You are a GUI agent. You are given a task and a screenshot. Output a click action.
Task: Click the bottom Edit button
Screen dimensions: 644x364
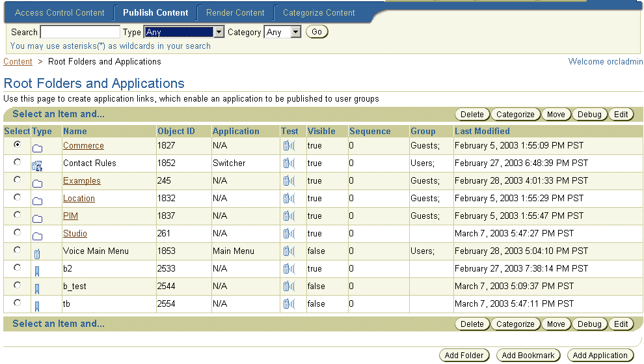(x=621, y=324)
